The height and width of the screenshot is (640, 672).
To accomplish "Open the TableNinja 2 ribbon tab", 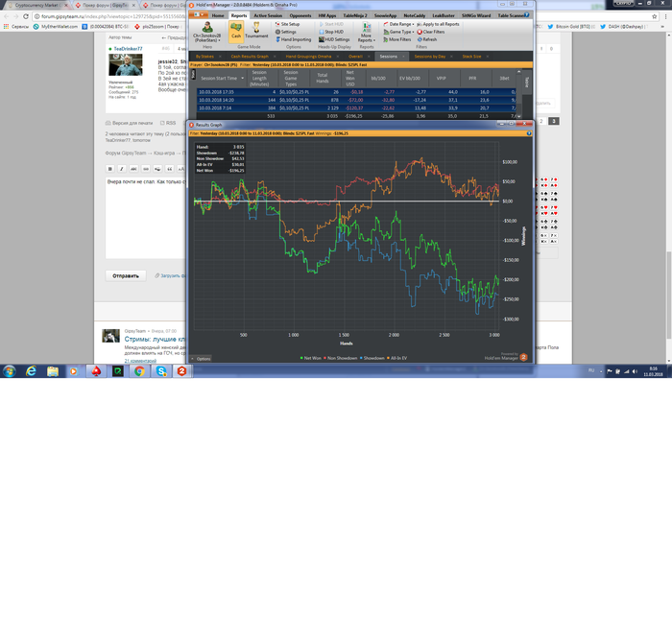I will tap(355, 15).
